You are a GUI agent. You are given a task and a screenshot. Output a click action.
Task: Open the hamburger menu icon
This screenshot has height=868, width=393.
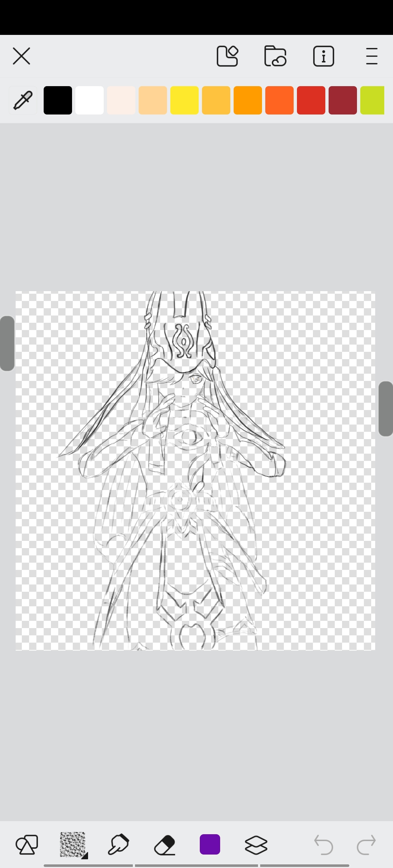click(372, 56)
